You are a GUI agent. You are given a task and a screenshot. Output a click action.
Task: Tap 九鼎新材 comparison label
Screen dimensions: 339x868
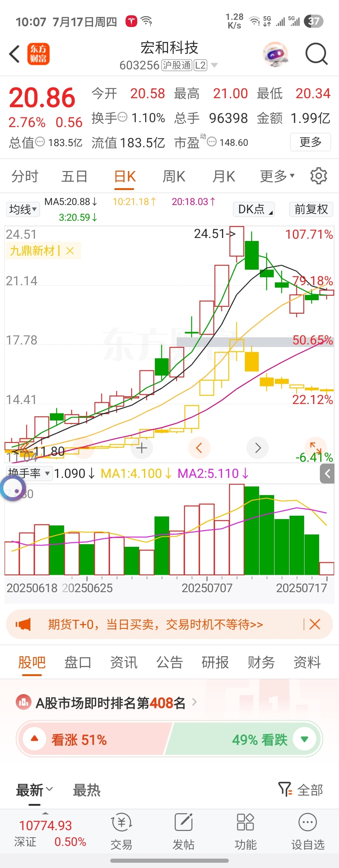(x=32, y=251)
